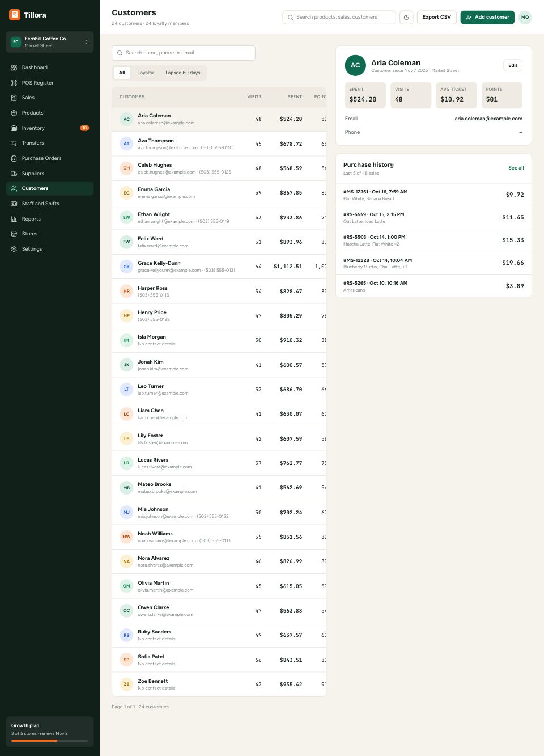The height and width of the screenshot is (756, 544).
Task: Sort by the SPENT column header
Action: pyautogui.click(x=295, y=97)
